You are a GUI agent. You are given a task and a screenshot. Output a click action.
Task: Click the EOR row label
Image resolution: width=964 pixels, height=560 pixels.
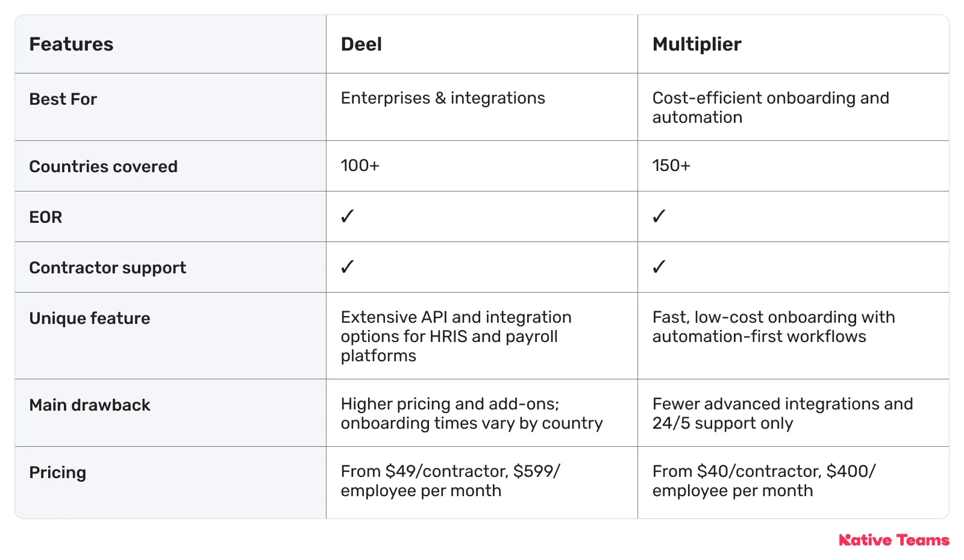[x=46, y=217]
